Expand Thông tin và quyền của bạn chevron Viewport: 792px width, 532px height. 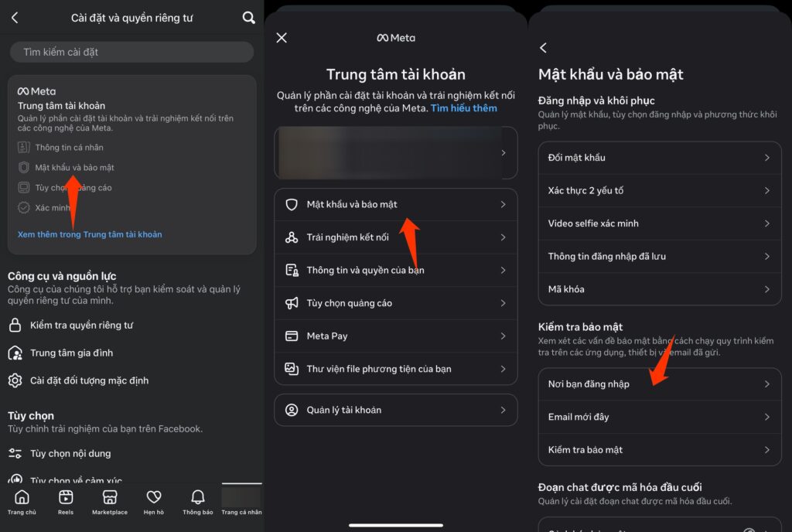tap(503, 270)
